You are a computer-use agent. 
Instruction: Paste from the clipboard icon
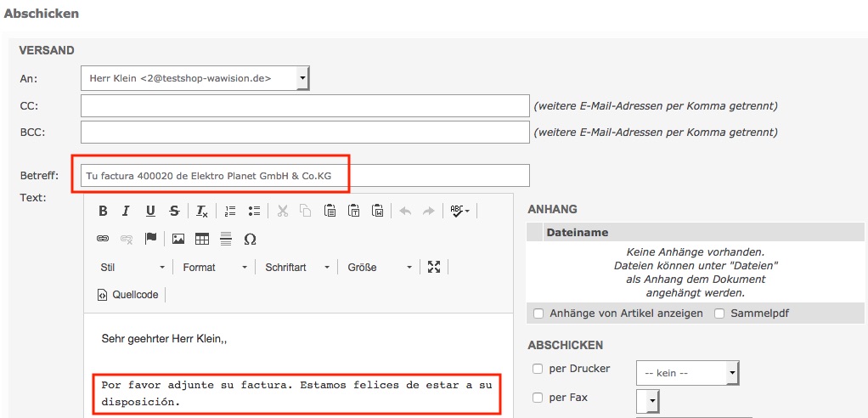(330, 211)
